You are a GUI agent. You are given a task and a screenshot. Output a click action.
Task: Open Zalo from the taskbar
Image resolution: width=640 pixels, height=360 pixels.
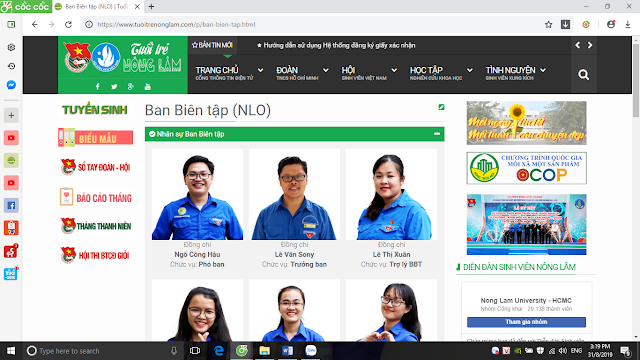point(311,351)
